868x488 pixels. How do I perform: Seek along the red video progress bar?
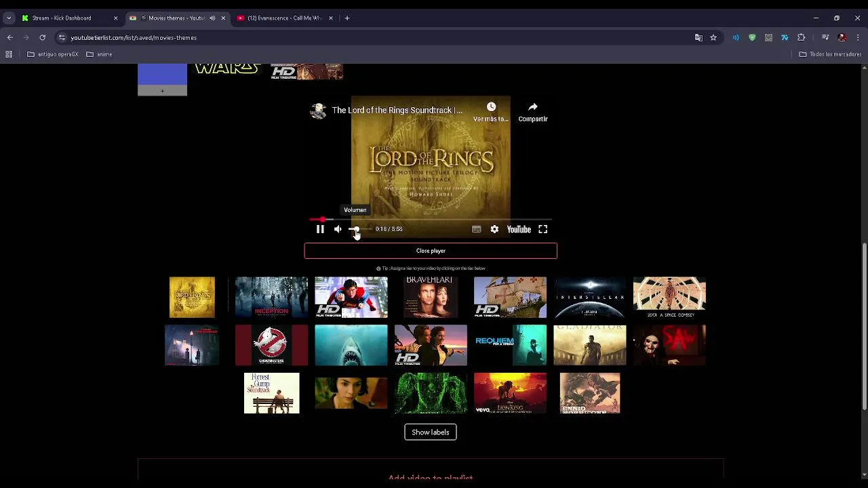click(431, 220)
